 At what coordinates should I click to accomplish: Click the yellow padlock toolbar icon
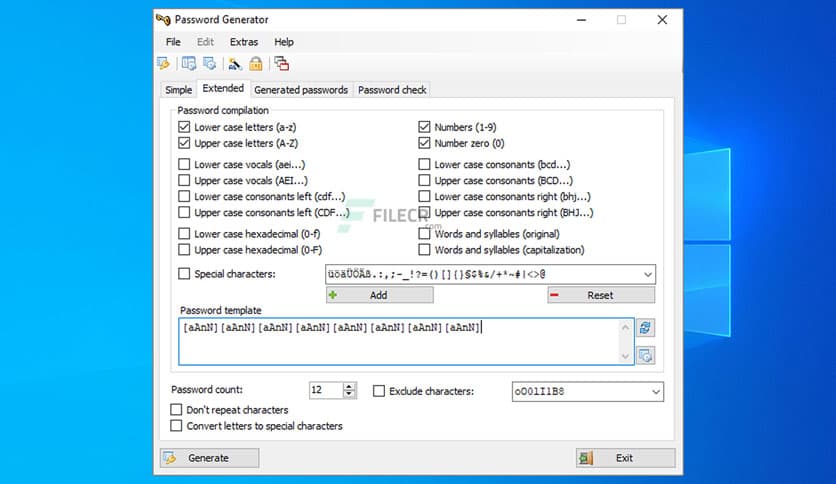coord(256,64)
